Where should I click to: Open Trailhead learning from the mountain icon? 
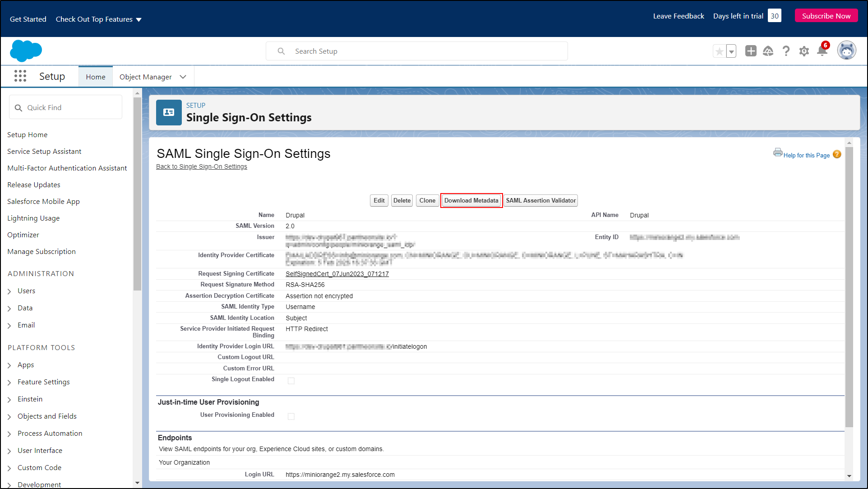pyautogui.click(x=768, y=51)
